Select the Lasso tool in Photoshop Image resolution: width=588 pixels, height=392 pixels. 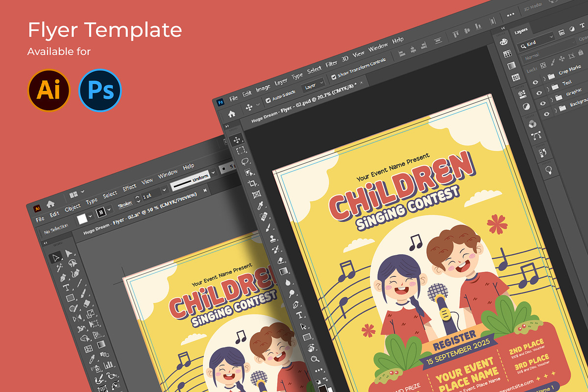[x=245, y=161]
